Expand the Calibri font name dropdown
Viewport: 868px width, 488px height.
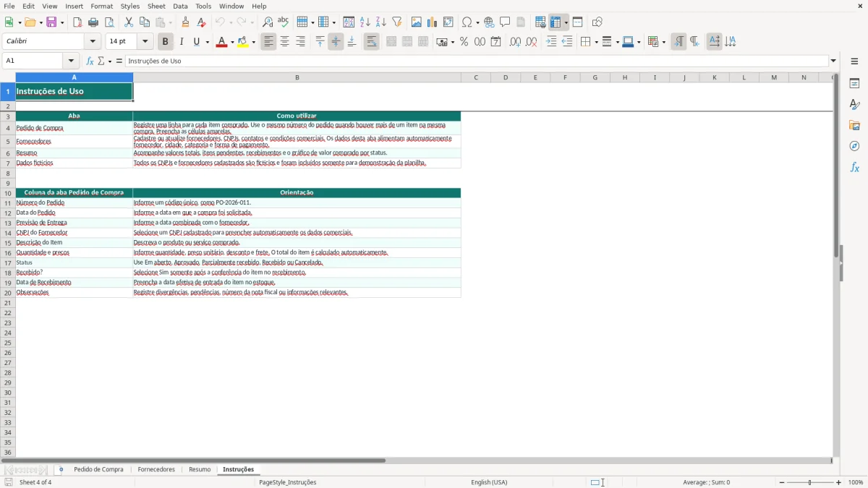point(93,42)
